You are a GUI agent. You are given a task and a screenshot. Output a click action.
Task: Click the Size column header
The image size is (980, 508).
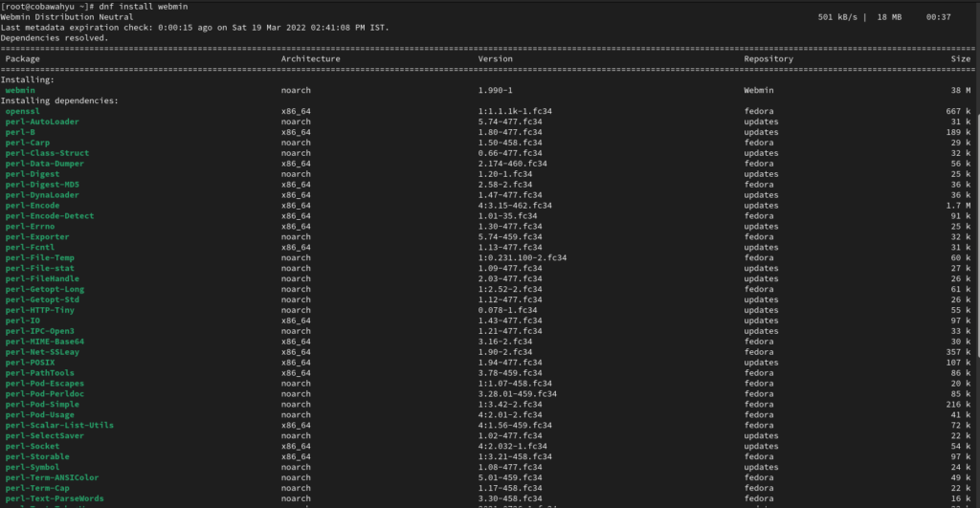961,59
